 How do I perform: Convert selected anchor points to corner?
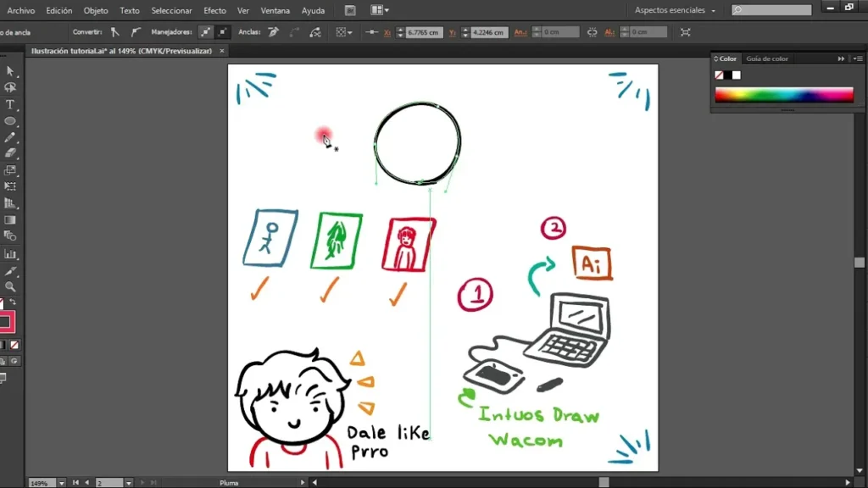pos(115,32)
